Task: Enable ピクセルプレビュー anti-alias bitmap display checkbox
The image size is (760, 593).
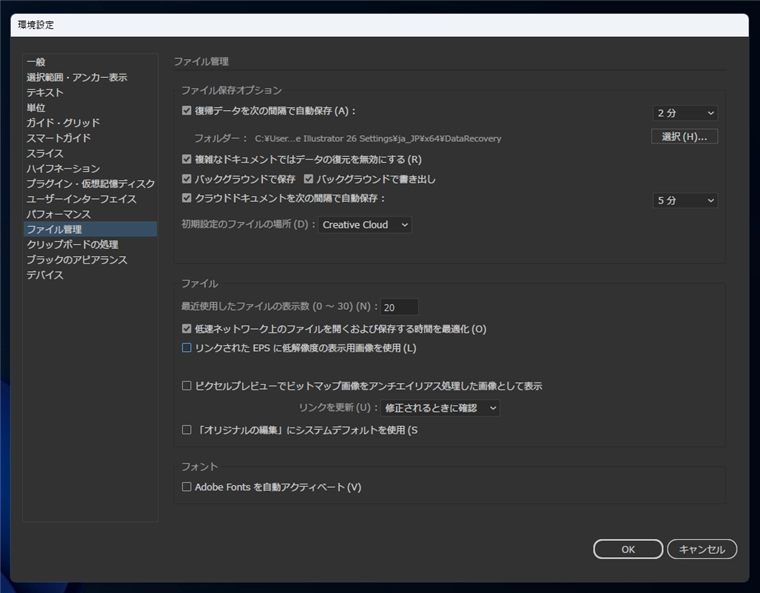Action: tap(187, 385)
